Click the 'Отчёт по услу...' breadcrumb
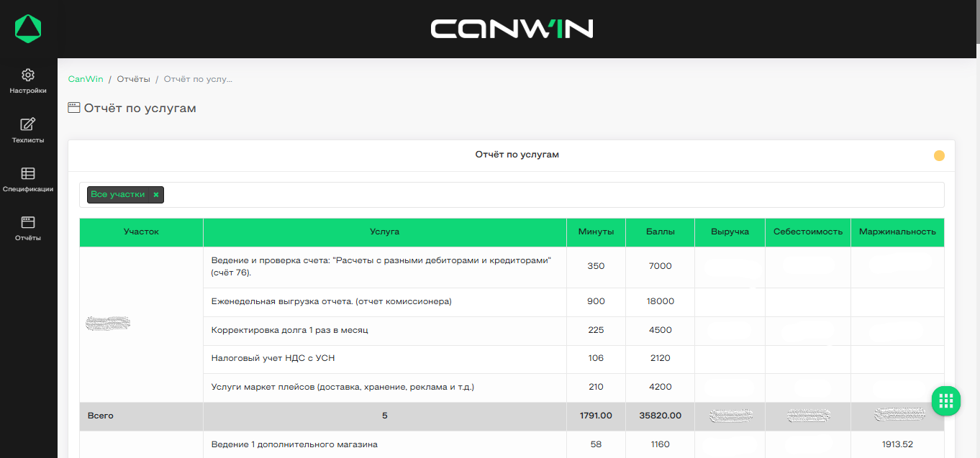The image size is (980, 458). (198, 79)
